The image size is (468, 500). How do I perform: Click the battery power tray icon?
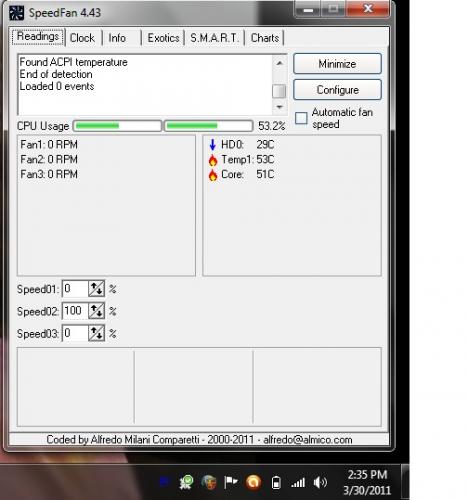[x=276, y=482]
